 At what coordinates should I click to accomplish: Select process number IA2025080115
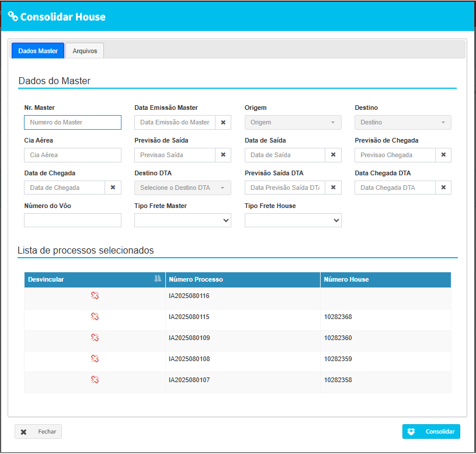tap(189, 317)
